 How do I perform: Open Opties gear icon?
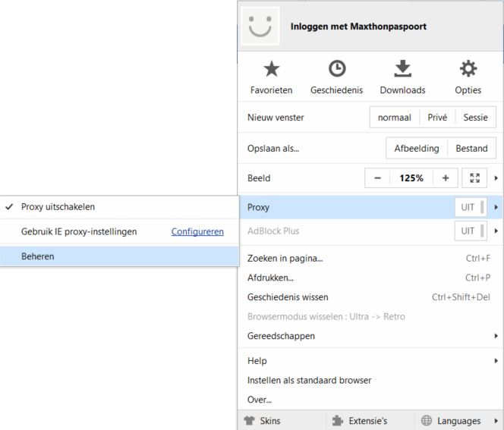pyautogui.click(x=468, y=69)
